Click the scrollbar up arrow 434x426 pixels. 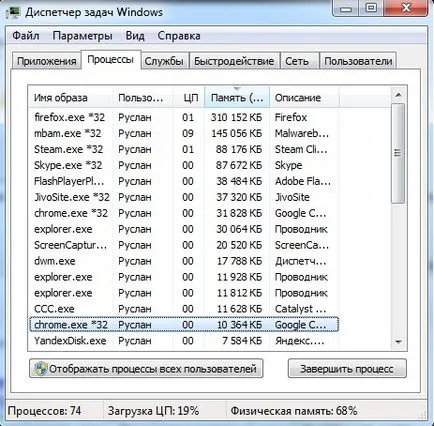tap(398, 95)
